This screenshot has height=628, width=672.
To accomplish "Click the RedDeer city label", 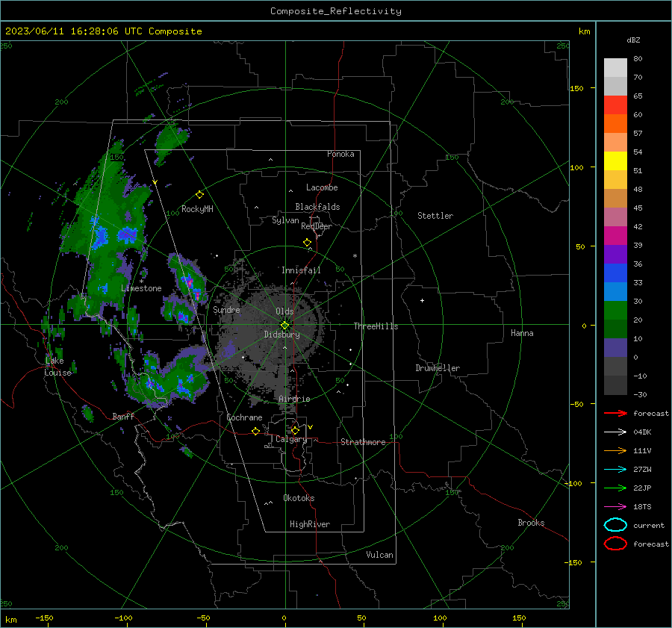I will pos(317,226).
